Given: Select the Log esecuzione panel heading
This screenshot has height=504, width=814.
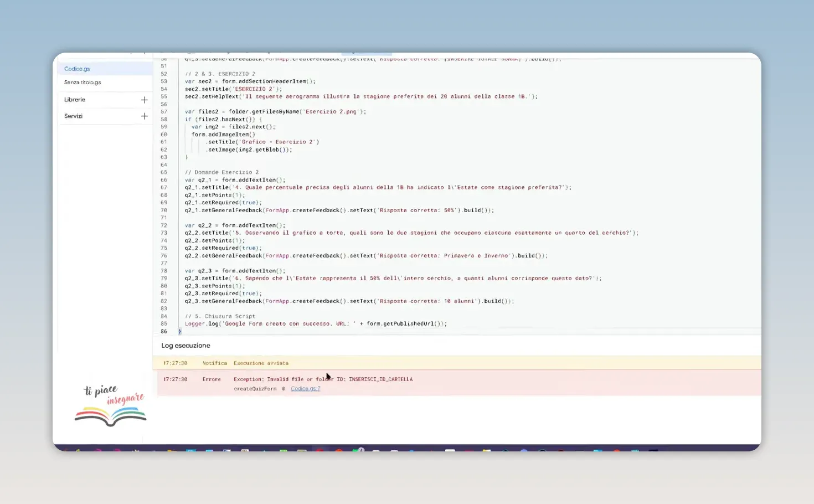Looking at the screenshot, I should click(x=186, y=346).
